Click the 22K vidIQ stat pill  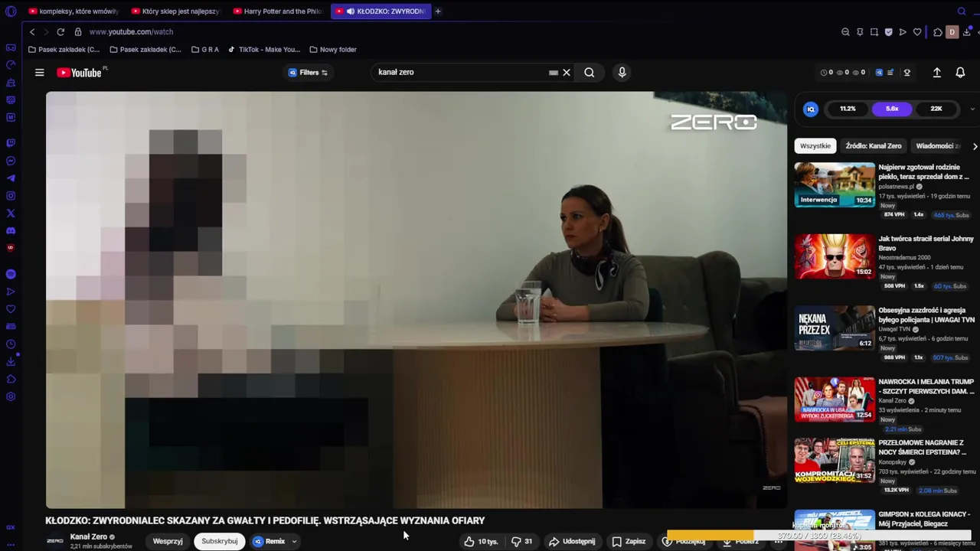click(x=936, y=109)
